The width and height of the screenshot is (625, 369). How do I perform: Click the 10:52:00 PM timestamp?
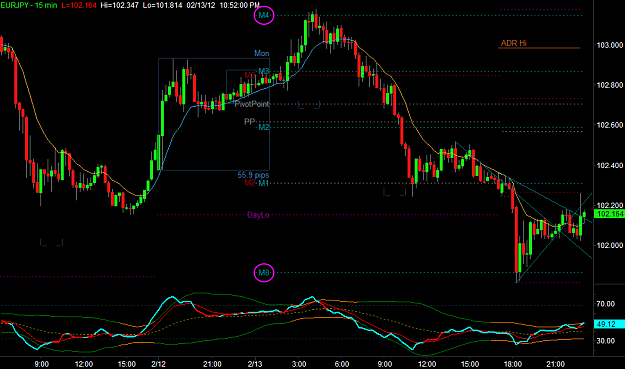point(240,5)
